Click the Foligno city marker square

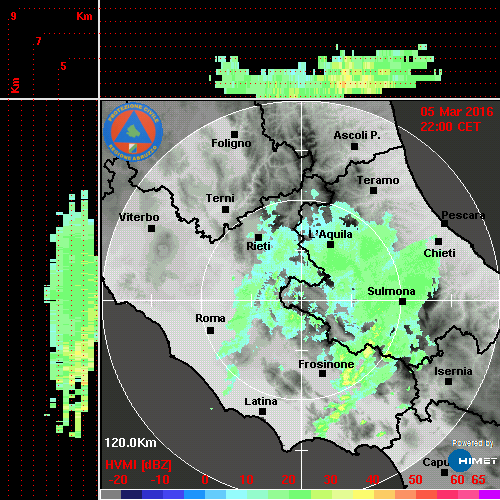[234, 134]
